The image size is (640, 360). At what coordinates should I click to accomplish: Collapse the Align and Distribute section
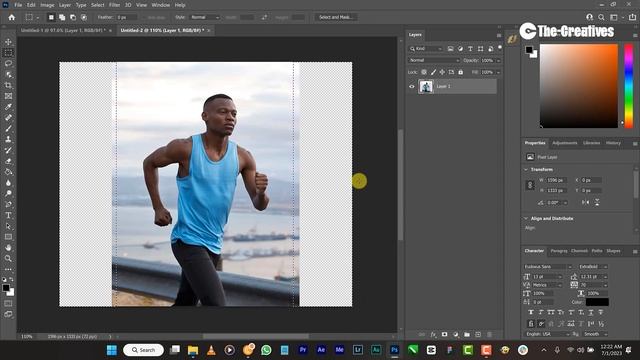coord(526,219)
